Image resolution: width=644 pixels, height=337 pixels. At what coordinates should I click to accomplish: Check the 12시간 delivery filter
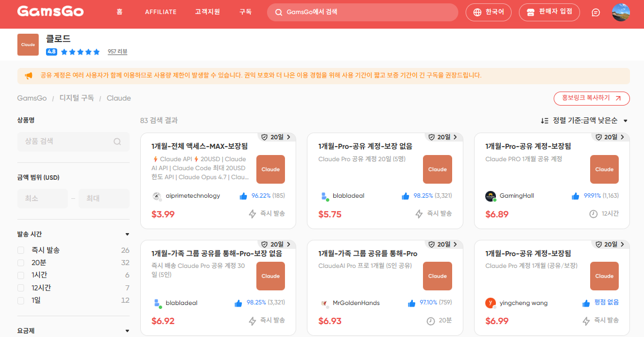click(x=21, y=288)
